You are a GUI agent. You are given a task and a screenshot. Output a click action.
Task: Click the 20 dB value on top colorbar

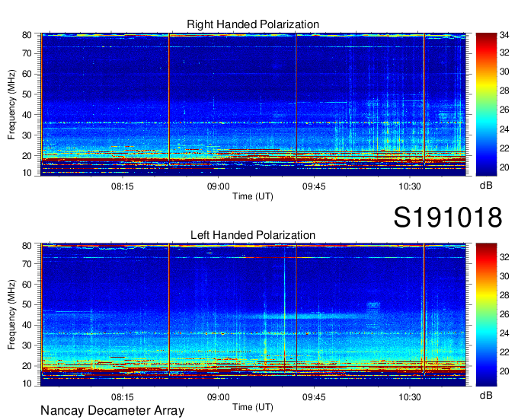[504, 167]
